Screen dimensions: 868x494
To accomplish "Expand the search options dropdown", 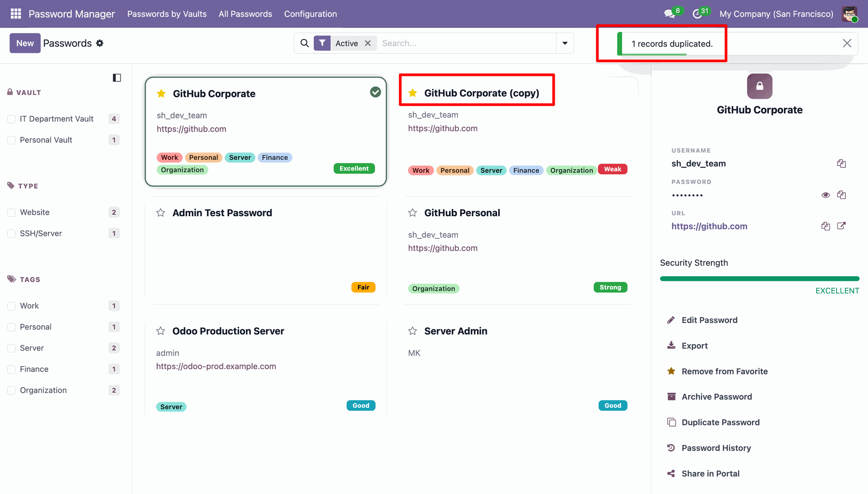I will [x=565, y=43].
